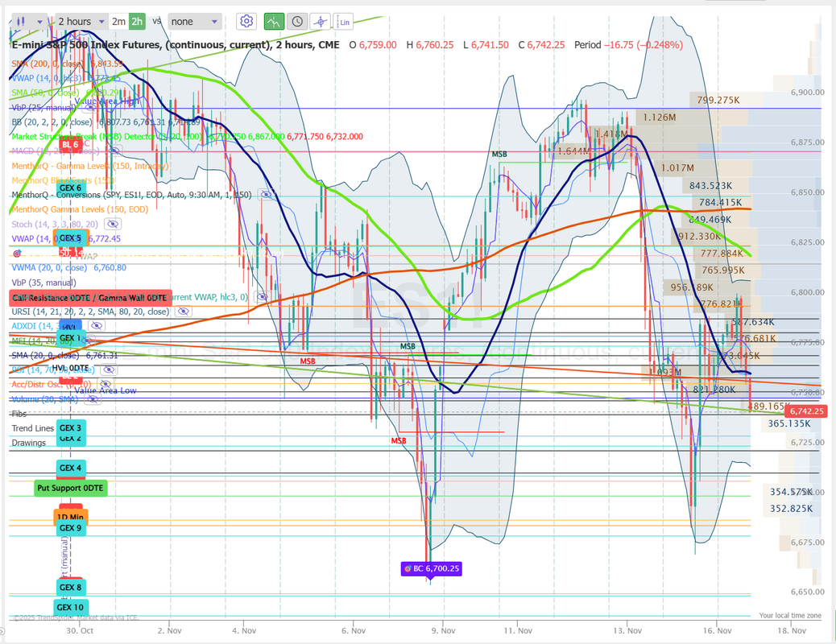This screenshot has height=644, width=836.
Task: Click the clock icon in the toolbar
Action: pyautogui.click(x=297, y=21)
